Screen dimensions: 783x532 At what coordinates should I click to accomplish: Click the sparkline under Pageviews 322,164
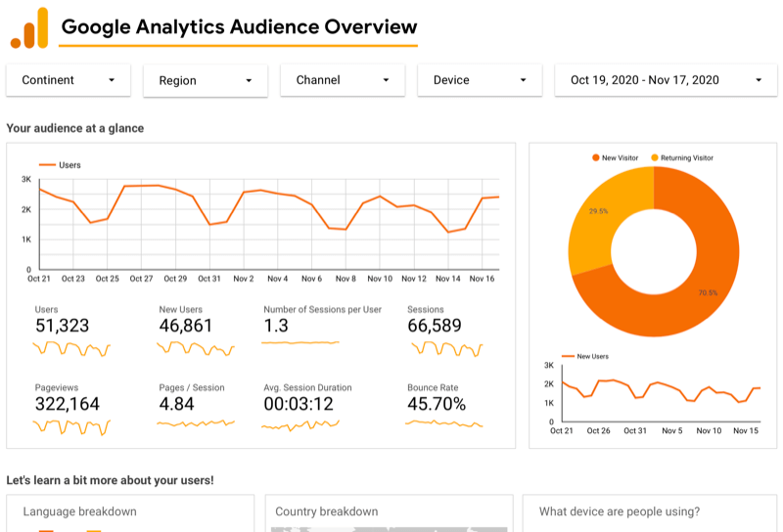tap(71, 427)
